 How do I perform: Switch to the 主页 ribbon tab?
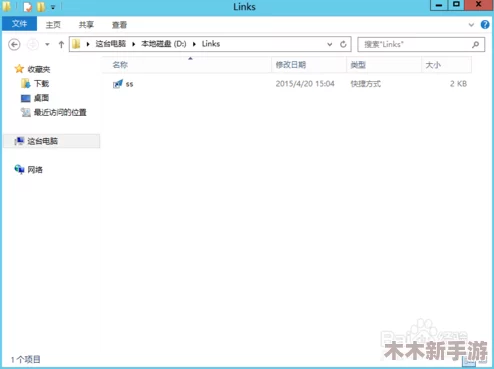tap(53, 25)
